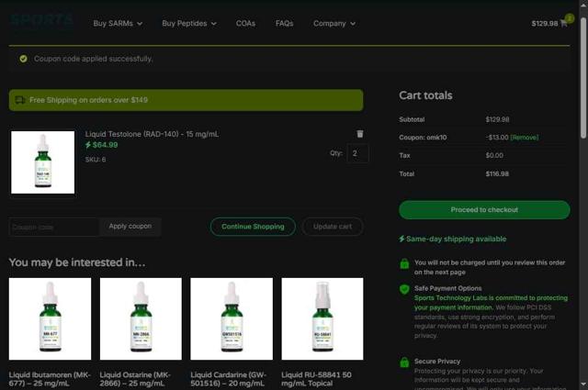The height and width of the screenshot is (390, 588).
Task: Click the Update cart button
Action: pyautogui.click(x=333, y=227)
